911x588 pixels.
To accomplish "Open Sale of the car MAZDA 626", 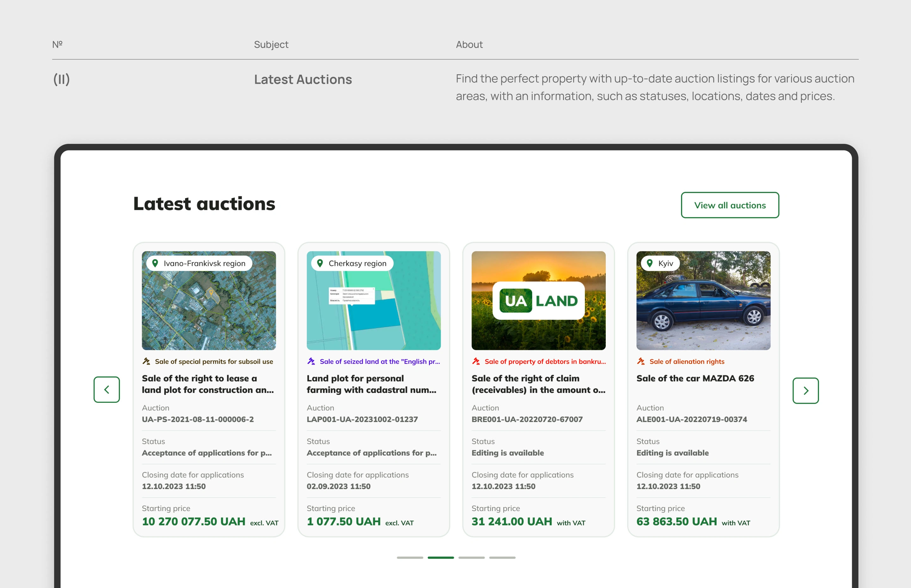I will click(695, 378).
